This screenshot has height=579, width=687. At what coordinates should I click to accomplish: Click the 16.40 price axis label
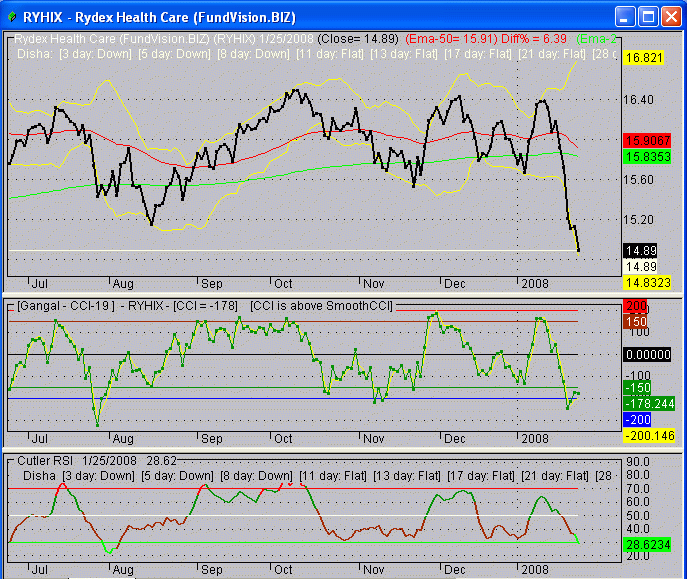point(638,100)
